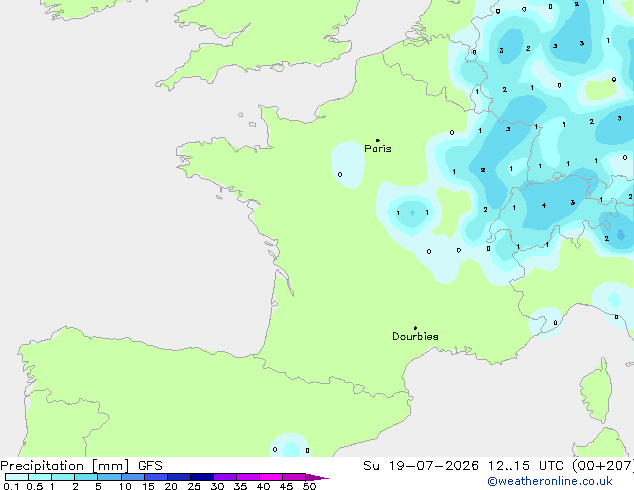Click the legend label '25'

194,486
